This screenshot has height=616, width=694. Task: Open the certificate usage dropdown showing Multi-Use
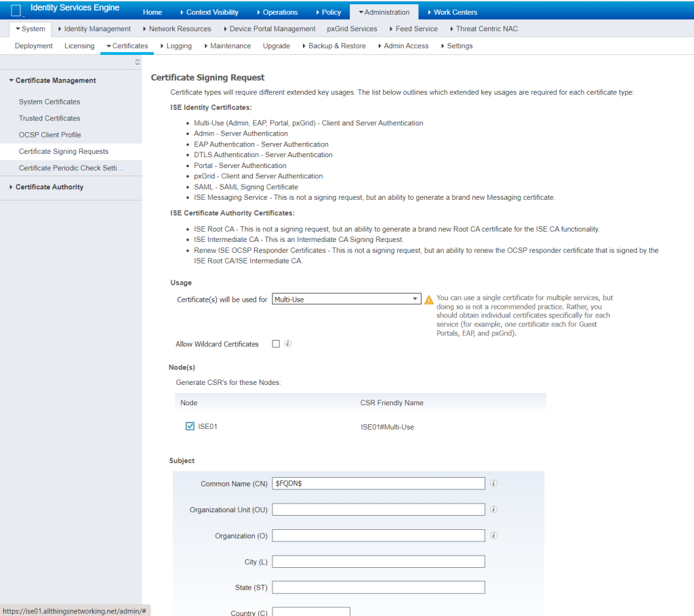tap(346, 299)
